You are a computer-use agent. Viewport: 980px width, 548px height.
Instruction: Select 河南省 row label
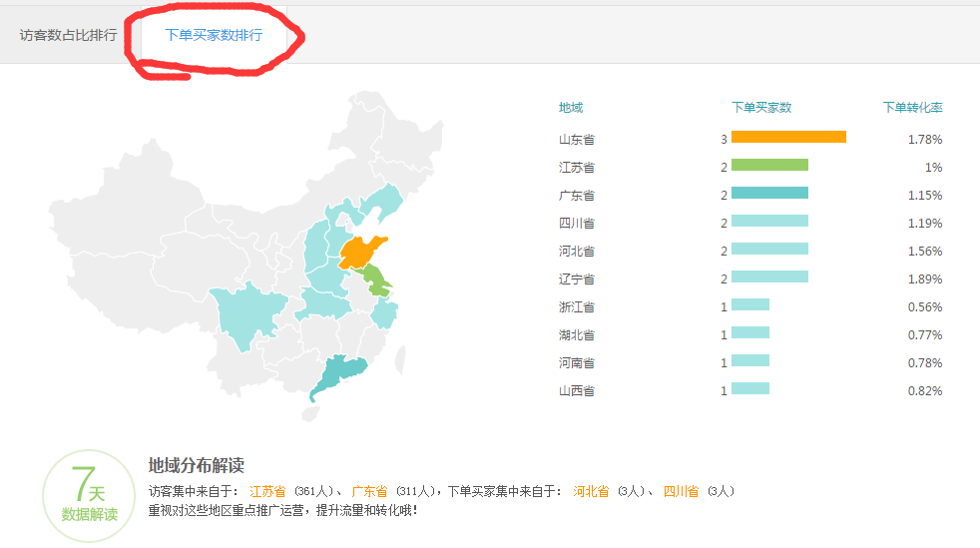577,363
